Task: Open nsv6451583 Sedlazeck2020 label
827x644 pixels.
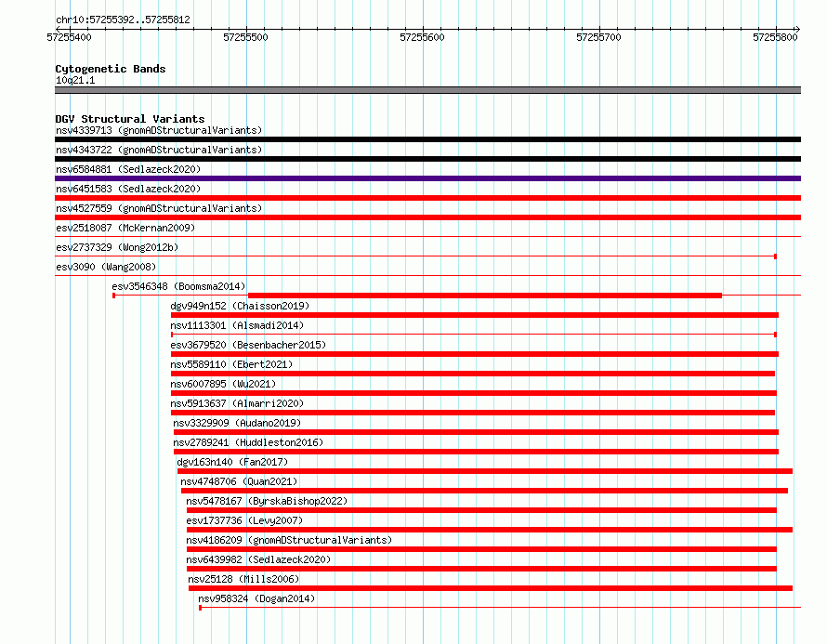Action: [128, 189]
